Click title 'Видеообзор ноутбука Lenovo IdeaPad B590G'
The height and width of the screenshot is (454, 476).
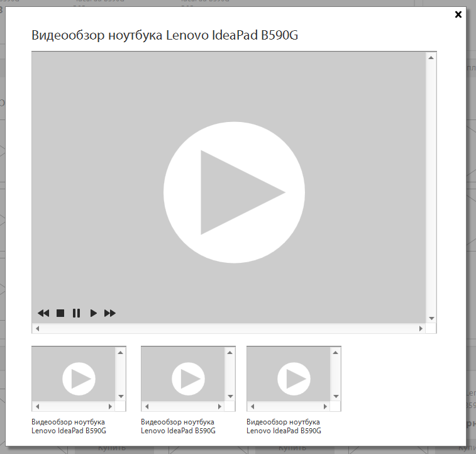click(x=165, y=35)
